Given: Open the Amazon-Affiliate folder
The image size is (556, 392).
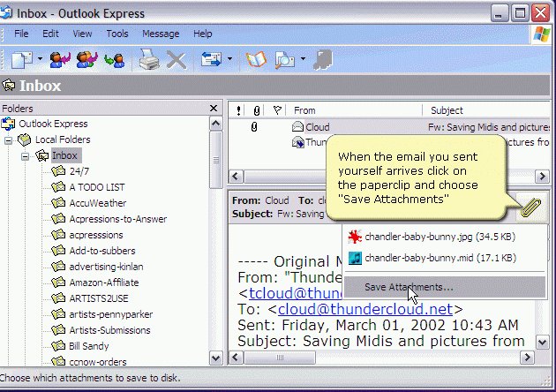Looking at the screenshot, I should pyautogui.click(x=104, y=283).
